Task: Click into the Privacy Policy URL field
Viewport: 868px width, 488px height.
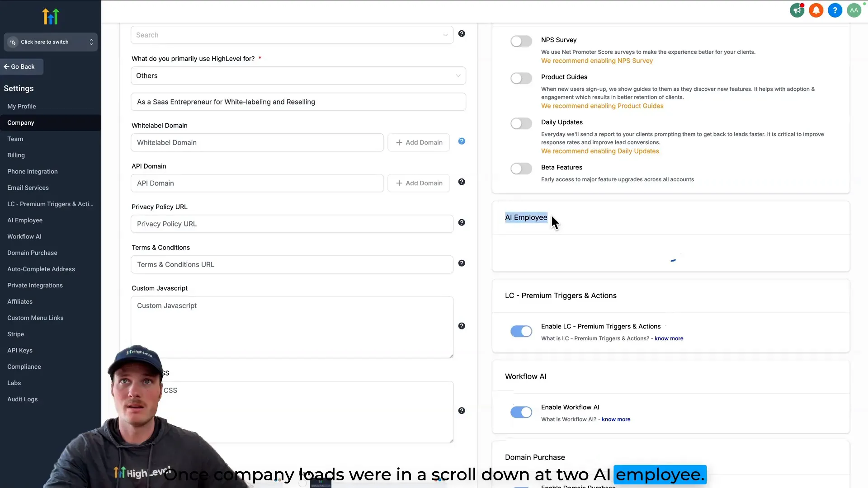Action: (292, 224)
